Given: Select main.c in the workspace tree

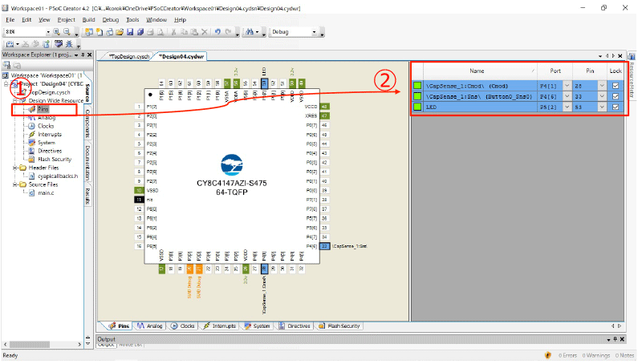Looking at the screenshot, I should 46,192.
